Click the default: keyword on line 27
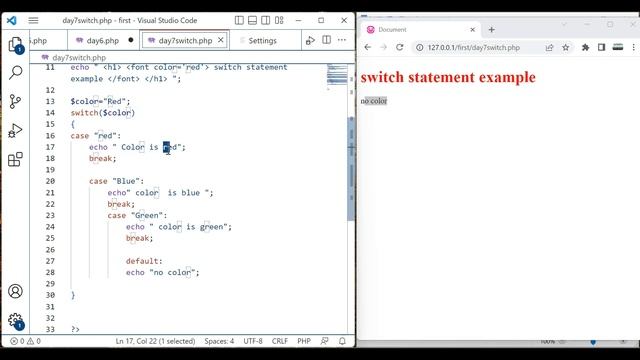Viewport: 640px width, 360px height. pyautogui.click(x=144, y=261)
